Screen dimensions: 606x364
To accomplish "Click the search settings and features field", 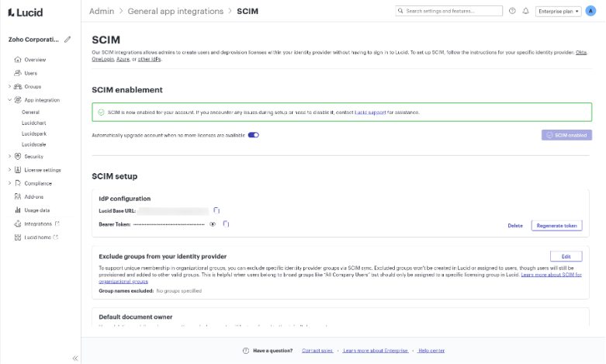I will [x=448, y=11].
